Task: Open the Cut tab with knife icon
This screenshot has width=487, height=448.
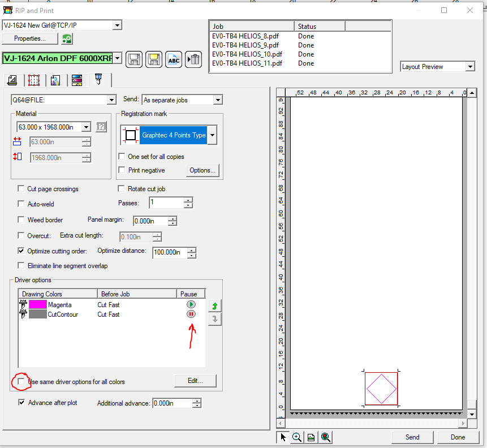Action: (98, 80)
